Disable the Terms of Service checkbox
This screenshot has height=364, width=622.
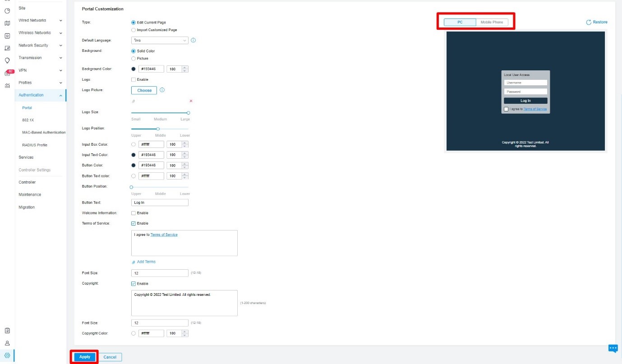134,223
